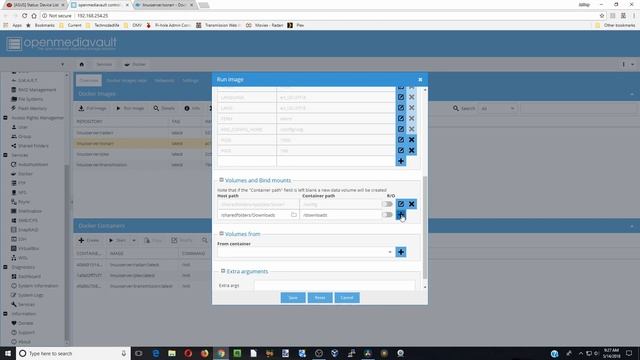
Task: Cancel the Run image dialog
Action: click(x=347, y=298)
